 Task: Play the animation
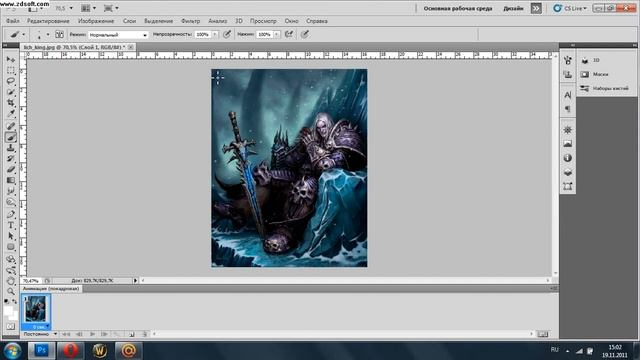(x=92, y=334)
